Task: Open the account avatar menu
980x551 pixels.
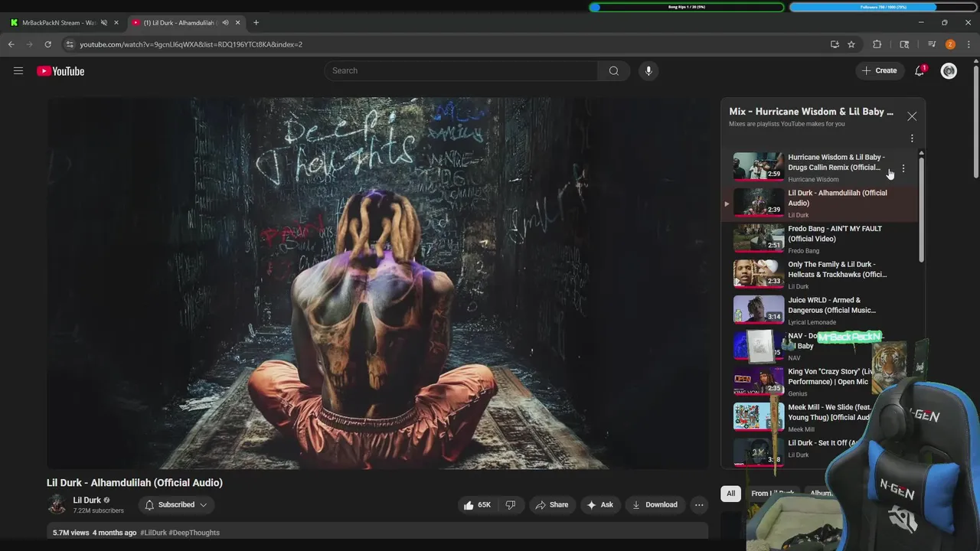Action: click(949, 71)
